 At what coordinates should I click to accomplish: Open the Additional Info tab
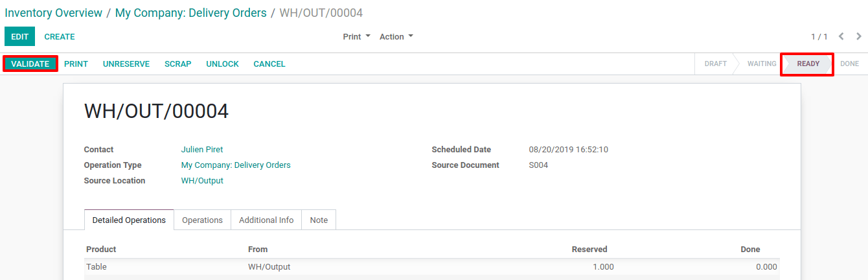click(x=266, y=220)
